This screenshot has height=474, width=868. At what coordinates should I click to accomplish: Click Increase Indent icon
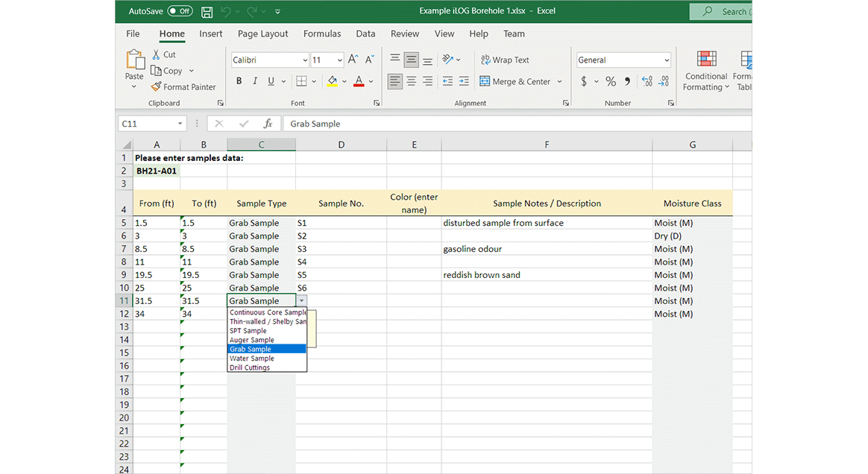pyautogui.click(x=464, y=81)
